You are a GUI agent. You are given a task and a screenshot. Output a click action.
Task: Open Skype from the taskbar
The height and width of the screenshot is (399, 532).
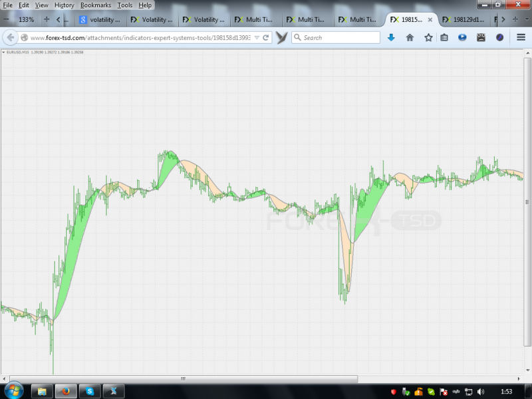(x=90, y=391)
